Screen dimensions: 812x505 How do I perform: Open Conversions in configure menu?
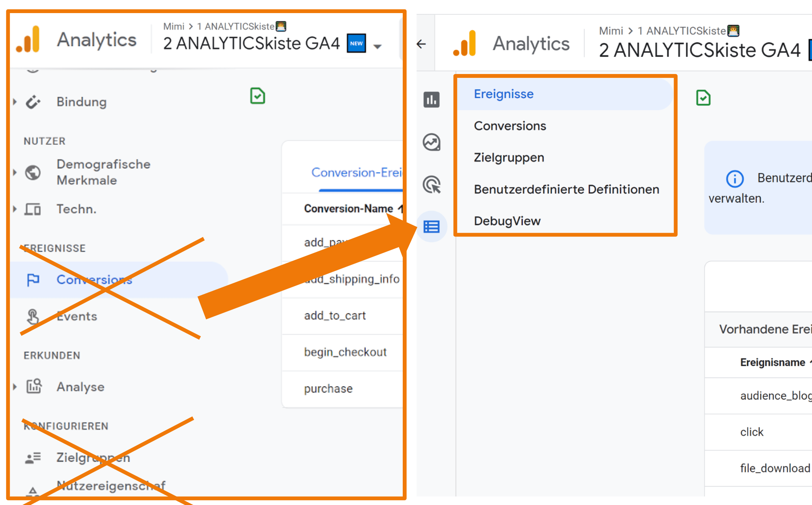(510, 126)
